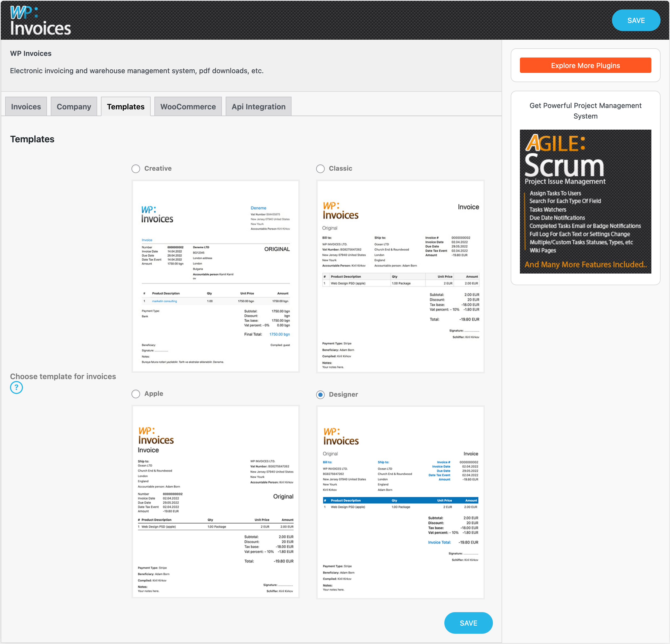
Task: Click the help question mark icon
Action: click(16, 387)
